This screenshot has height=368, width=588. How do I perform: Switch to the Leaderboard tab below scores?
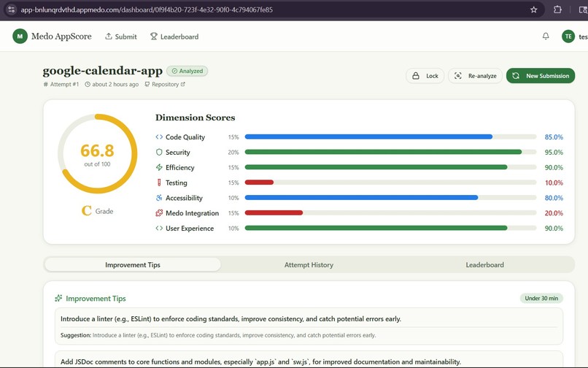484,265
